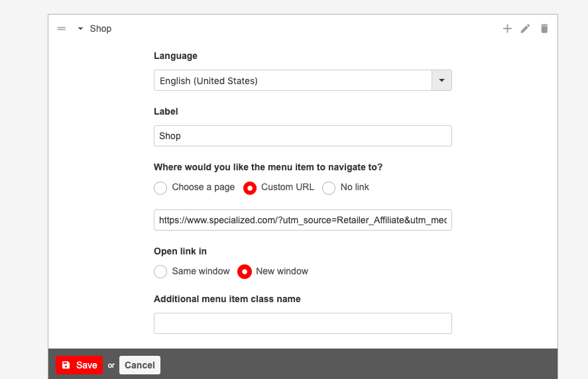
Task: Open the English (United States) language combo box
Action: tap(293, 81)
